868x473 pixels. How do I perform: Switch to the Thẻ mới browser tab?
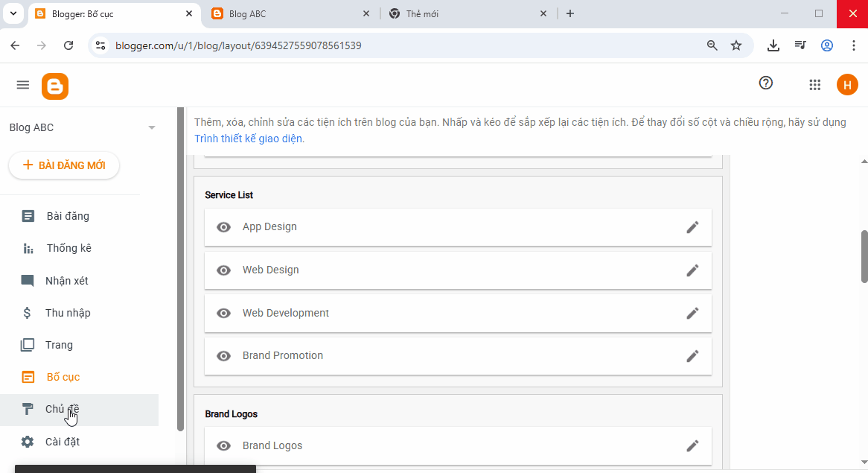(x=467, y=14)
